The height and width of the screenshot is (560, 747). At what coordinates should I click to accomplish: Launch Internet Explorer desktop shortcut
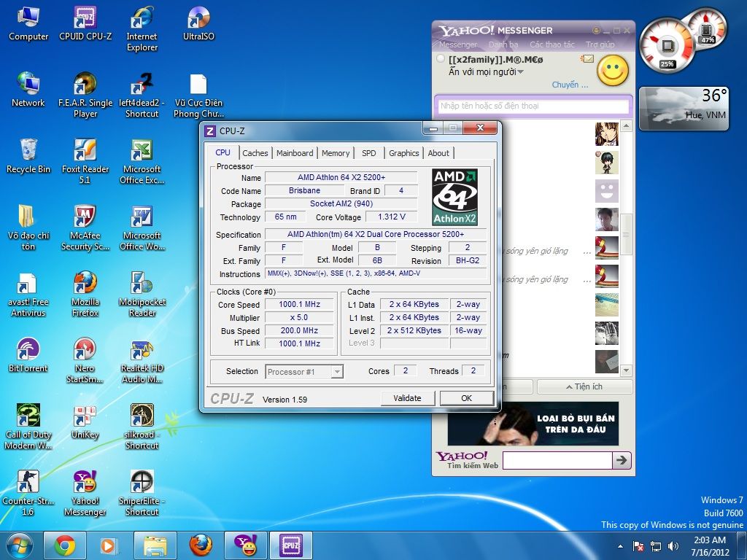142,28
